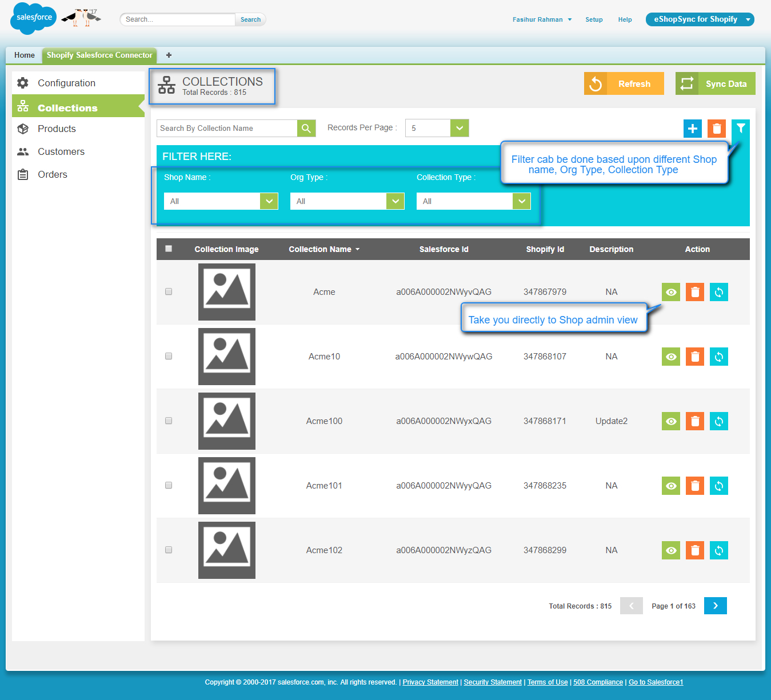Sync the Acme101 collection row
This screenshot has width=771, height=700.
(x=719, y=486)
